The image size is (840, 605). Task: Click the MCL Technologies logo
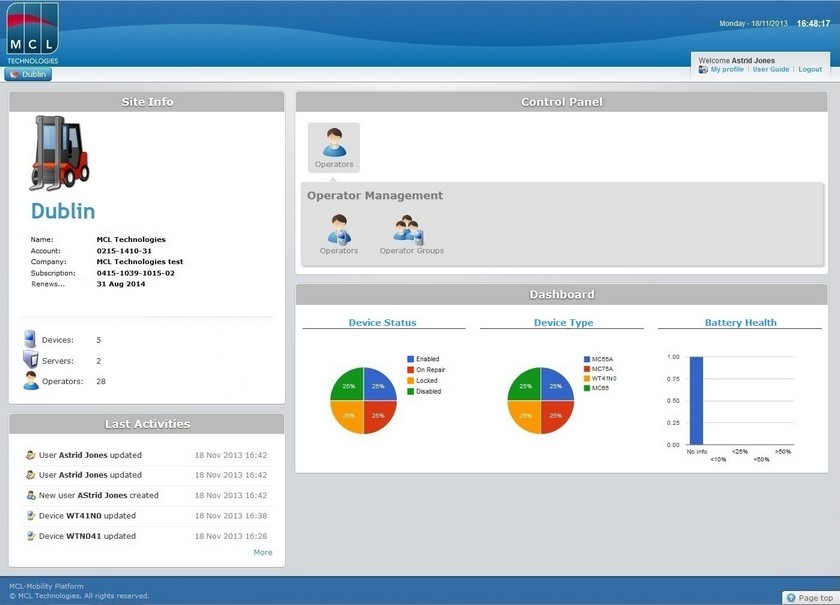(x=33, y=33)
